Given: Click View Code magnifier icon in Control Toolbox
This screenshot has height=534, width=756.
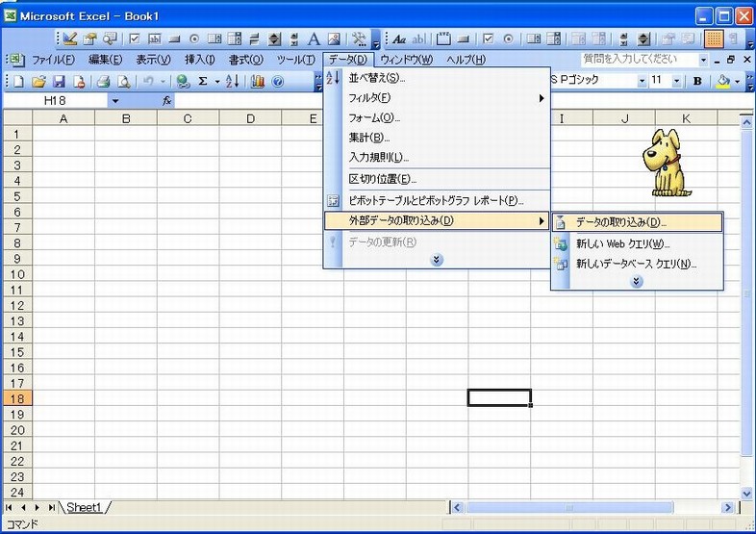Looking at the screenshot, I should pyautogui.click(x=111, y=38).
